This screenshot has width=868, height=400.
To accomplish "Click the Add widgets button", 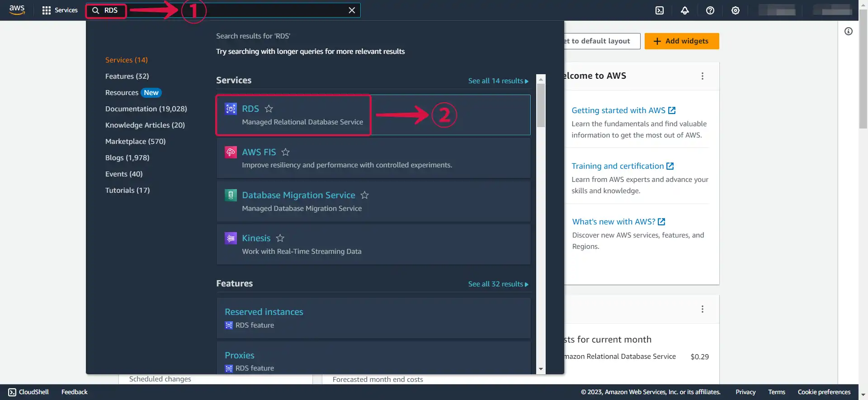I will 682,41.
